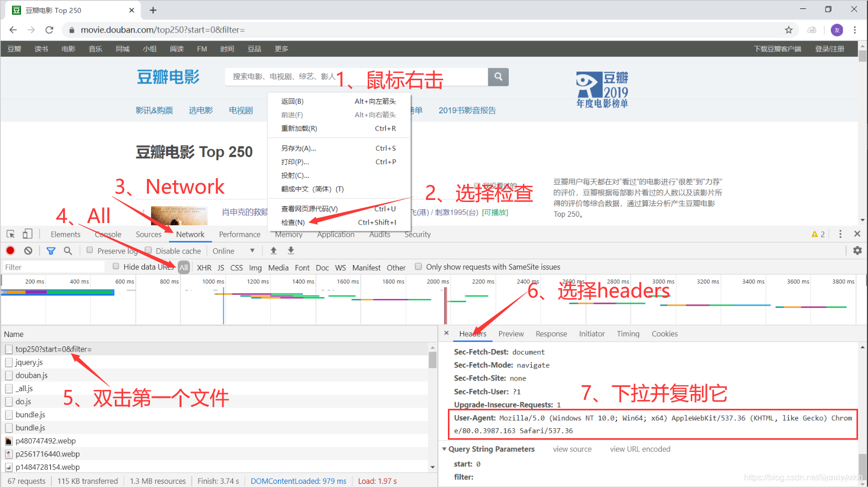Clear the network log
Image resolution: width=868 pixels, height=487 pixels.
[28, 251]
